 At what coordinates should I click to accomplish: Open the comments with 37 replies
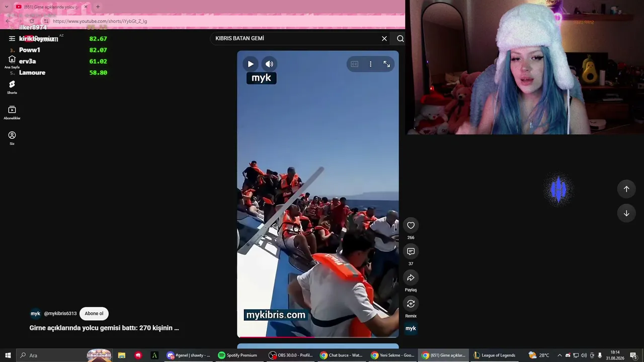point(411,251)
